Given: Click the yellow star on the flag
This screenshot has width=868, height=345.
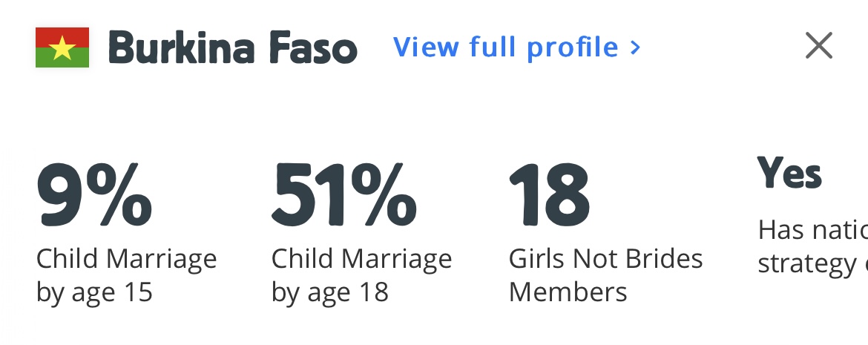Looking at the screenshot, I should 62,48.
